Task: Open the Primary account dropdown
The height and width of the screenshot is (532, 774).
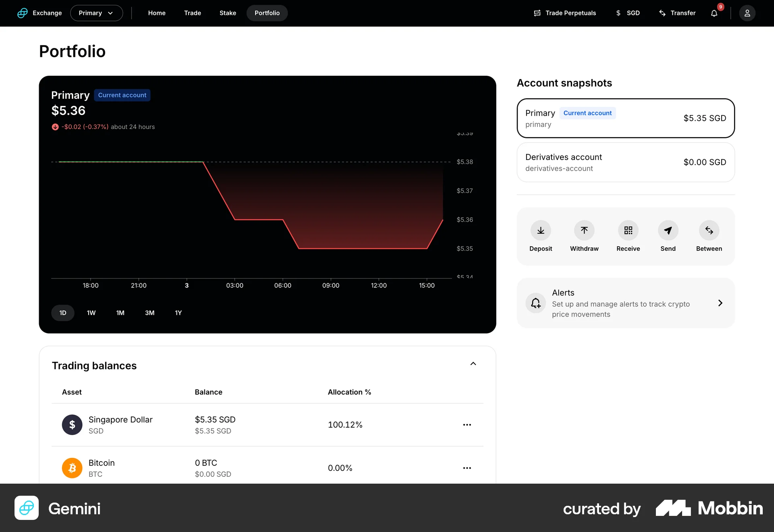Action: (96, 13)
